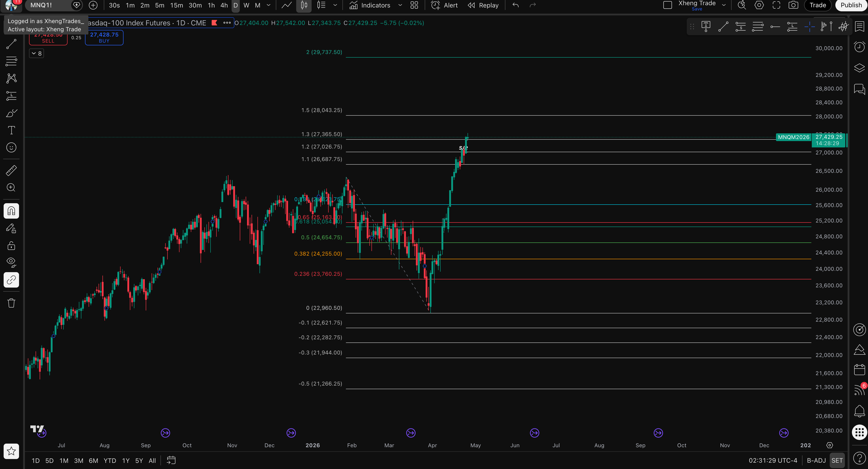
Task: Open the Fibonacci retracement tools in left sidebar
Action: [x=12, y=61]
